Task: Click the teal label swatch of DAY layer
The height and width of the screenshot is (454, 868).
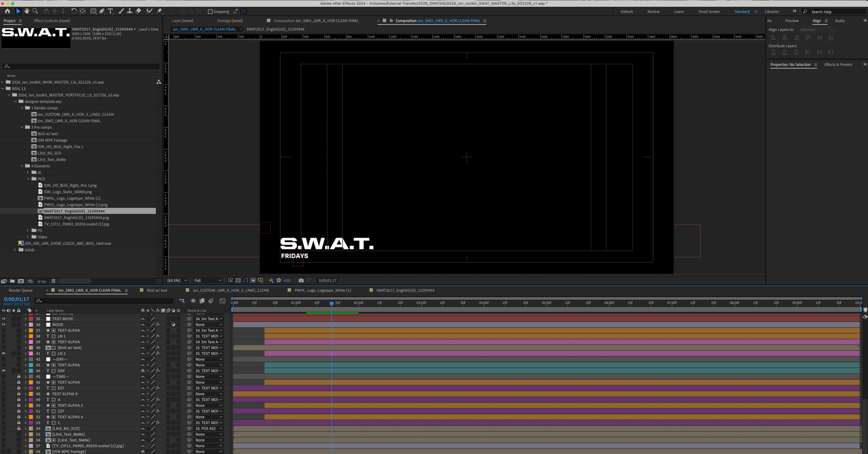Action: coord(31,371)
